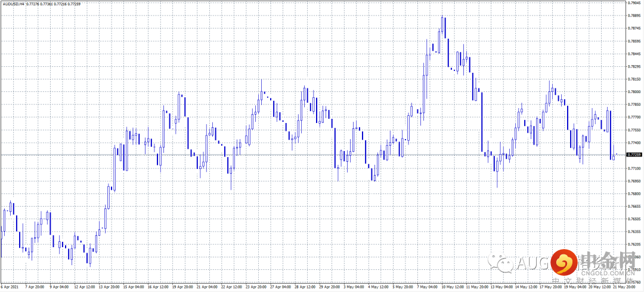Click the 21 Apr 04:00 date label
The height and width of the screenshot is (292, 644).
[208, 286]
